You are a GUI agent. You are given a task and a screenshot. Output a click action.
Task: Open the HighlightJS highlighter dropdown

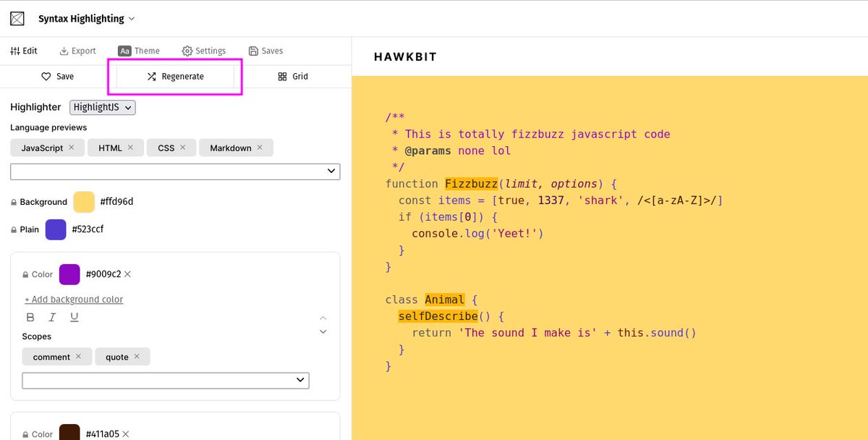[x=102, y=106]
